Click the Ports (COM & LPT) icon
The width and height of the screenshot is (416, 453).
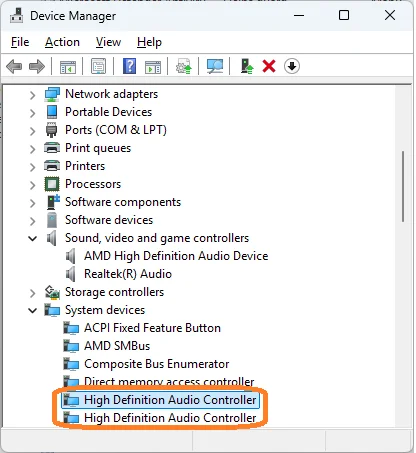click(x=51, y=130)
